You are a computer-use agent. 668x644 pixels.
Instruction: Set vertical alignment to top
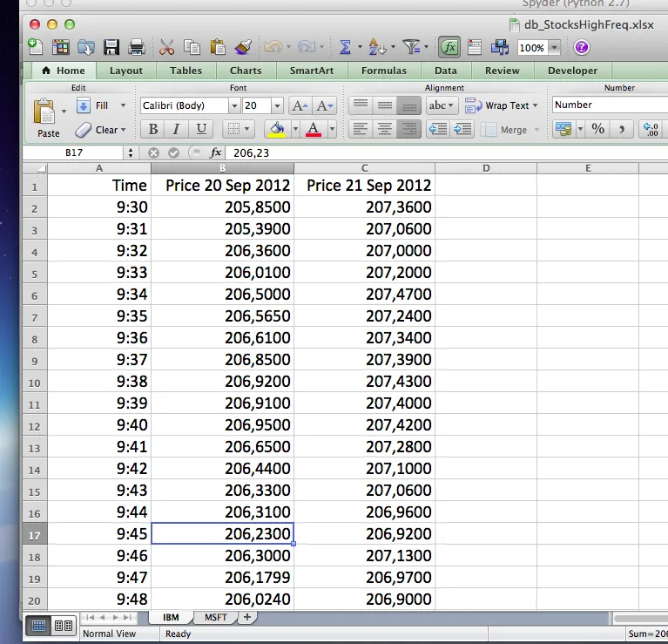point(361,105)
